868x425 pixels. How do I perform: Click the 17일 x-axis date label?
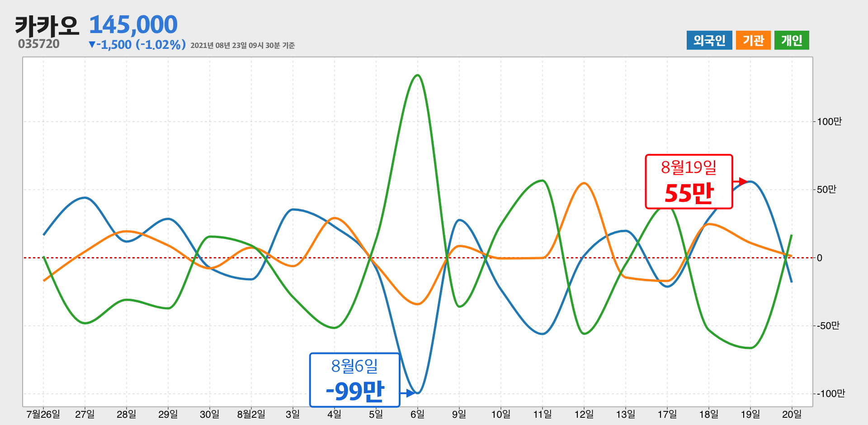[x=667, y=414]
